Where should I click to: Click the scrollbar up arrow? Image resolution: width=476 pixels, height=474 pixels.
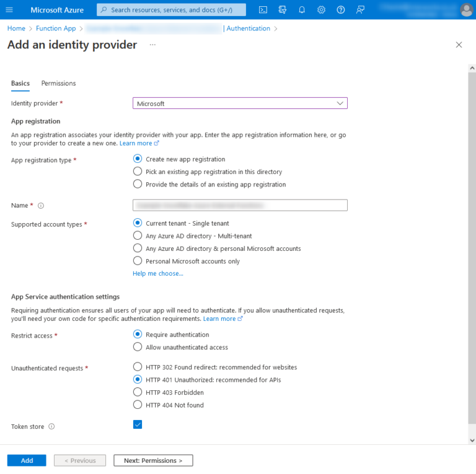point(472,68)
